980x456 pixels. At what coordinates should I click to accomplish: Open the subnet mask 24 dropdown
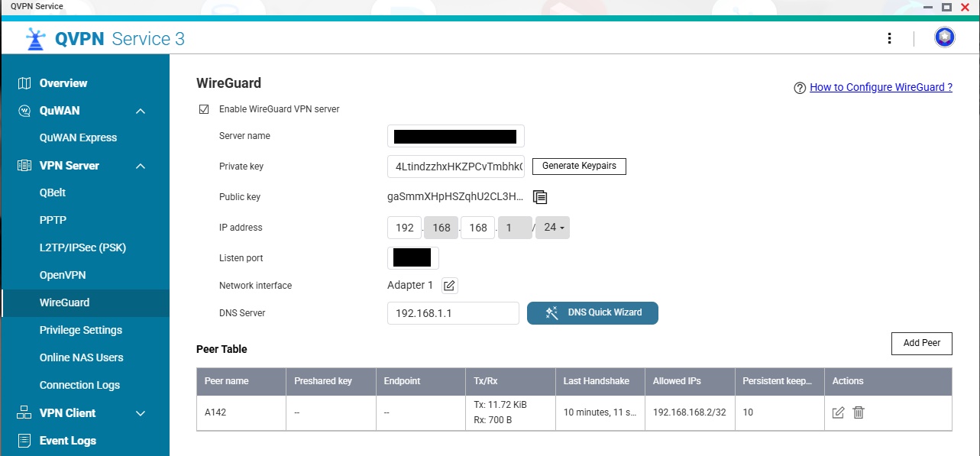[x=552, y=228]
